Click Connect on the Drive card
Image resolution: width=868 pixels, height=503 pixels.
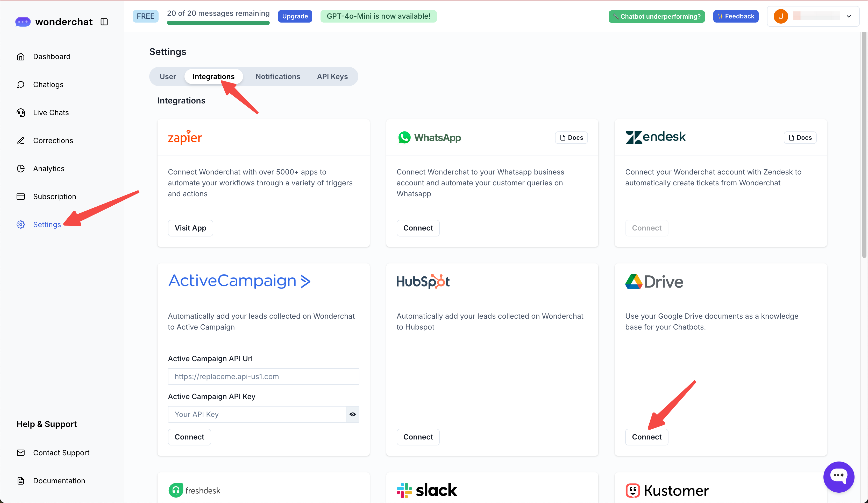646,437
